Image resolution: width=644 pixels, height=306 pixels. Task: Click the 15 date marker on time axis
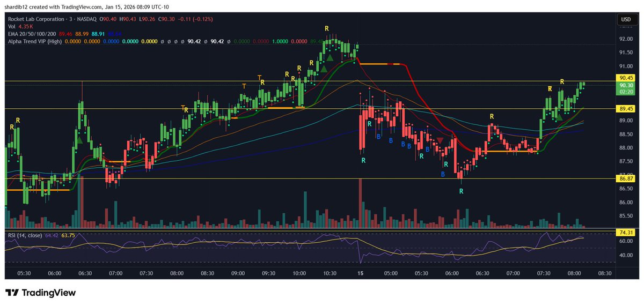click(x=361, y=273)
